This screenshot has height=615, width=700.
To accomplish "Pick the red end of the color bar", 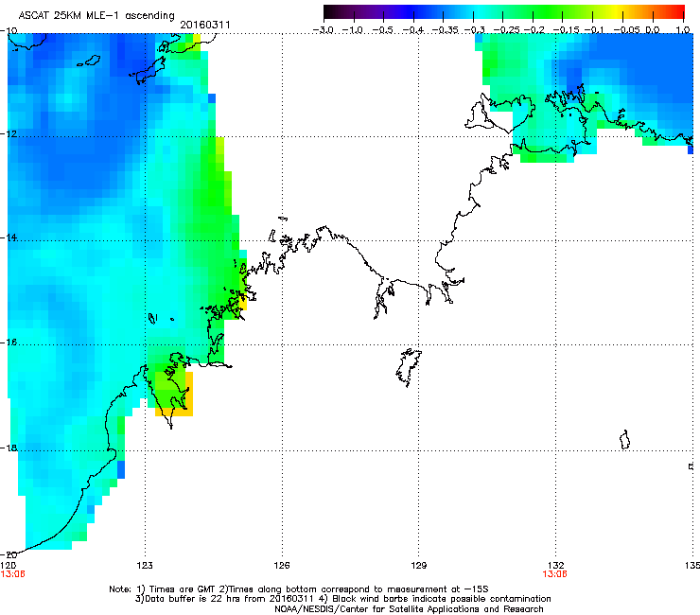I will 679,11.
